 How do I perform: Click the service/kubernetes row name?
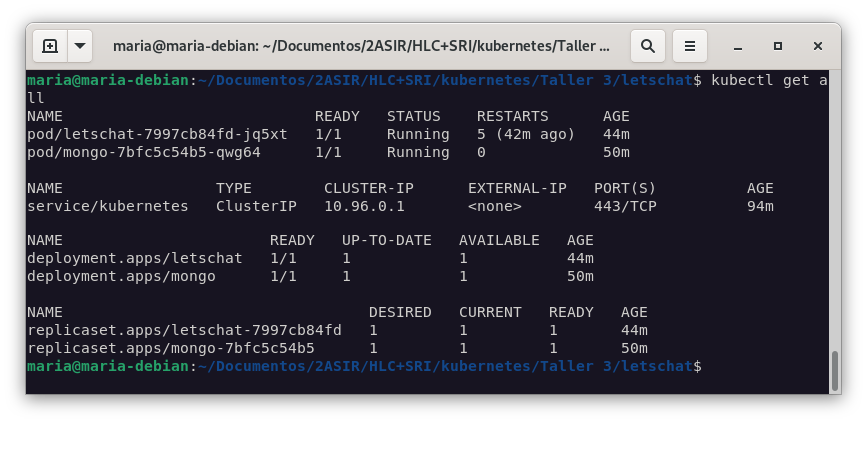pos(107,206)
